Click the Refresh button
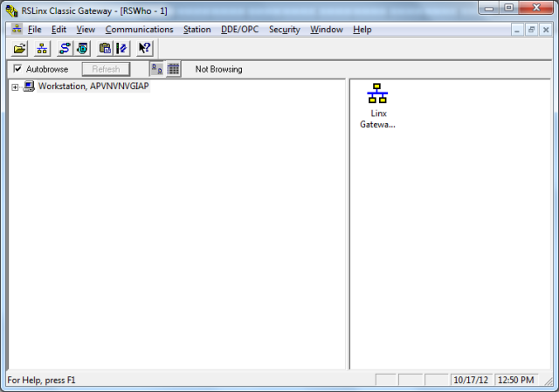 pyautogui.click(x=106, y=69)
